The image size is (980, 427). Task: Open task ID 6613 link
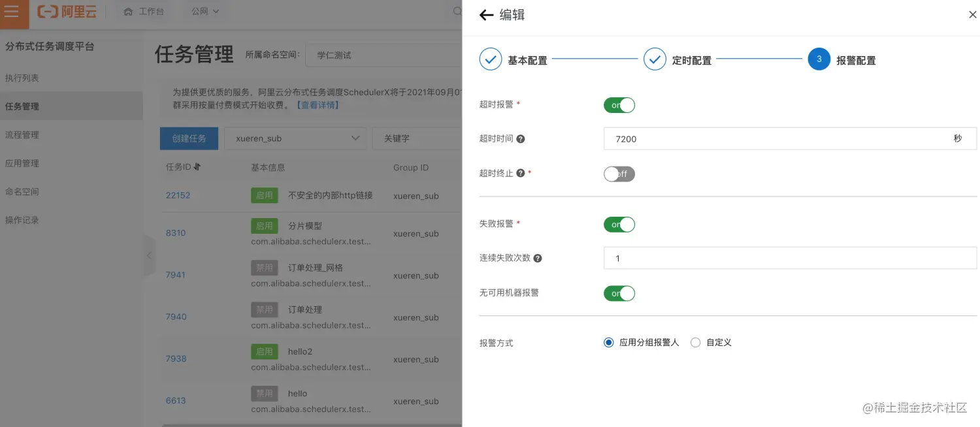coord(176,400)
